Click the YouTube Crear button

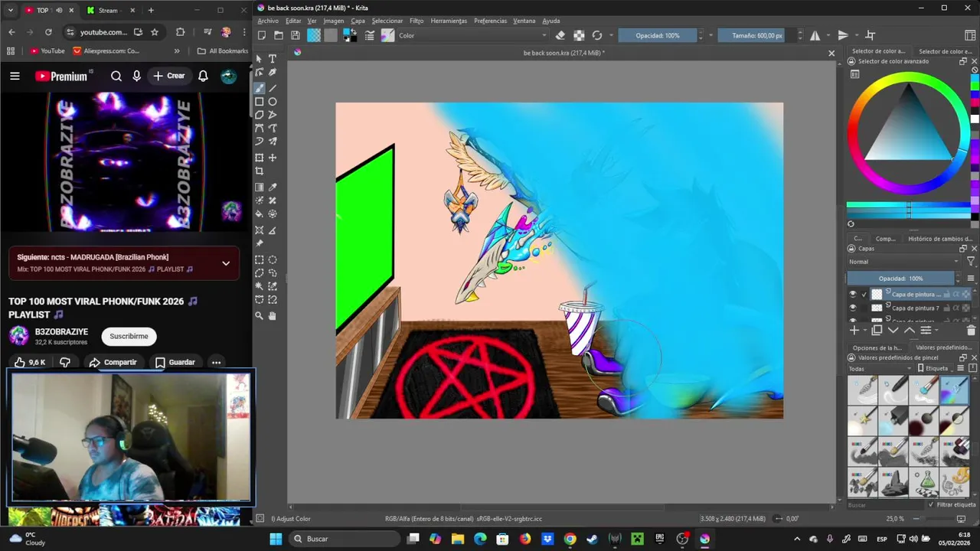(168, 76)
